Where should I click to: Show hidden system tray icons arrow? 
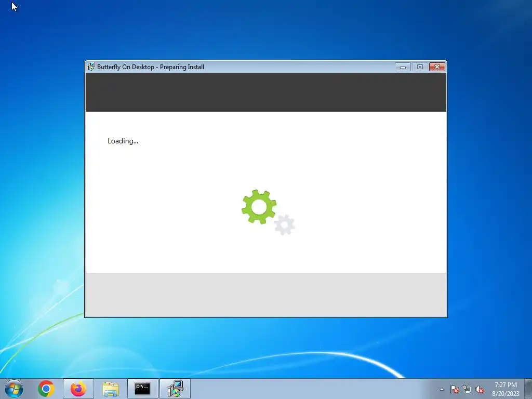(442, 389)
